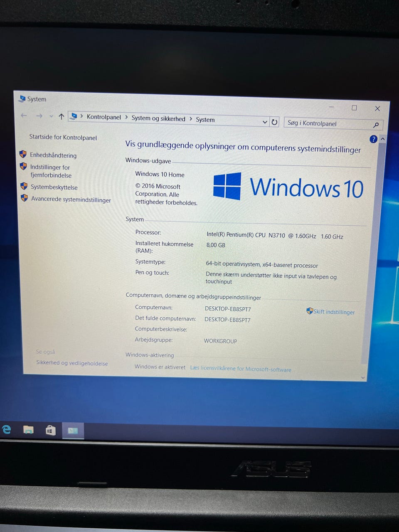Image resolution: width=399 pixels, height=532 pixels.
Task: Minimize the System window
Action: pyautogui.click(x=332, y=107)
